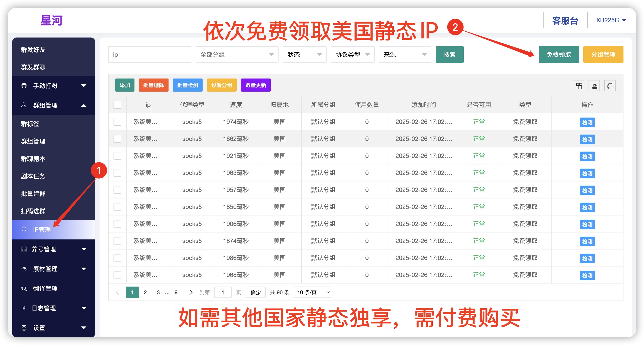Click the 手动打粉 layers icon
Image resolution: width=644 pixels, height=345 pixels.
click(x=24, y=85)
